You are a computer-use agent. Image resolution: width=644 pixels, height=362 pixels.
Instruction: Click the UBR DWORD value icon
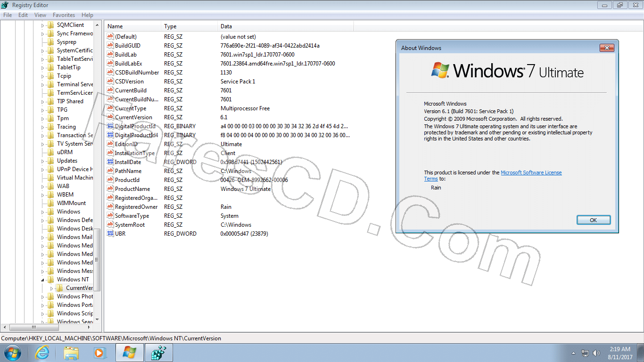point(110,234)
